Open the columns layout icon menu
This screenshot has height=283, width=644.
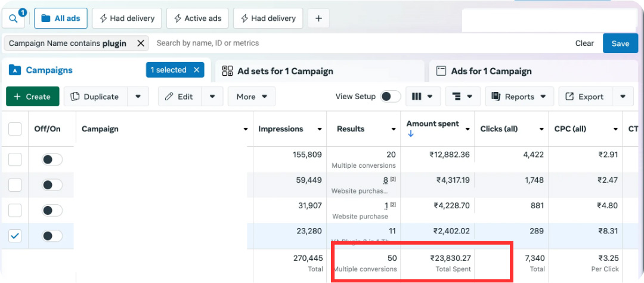(x=423, y=97)
